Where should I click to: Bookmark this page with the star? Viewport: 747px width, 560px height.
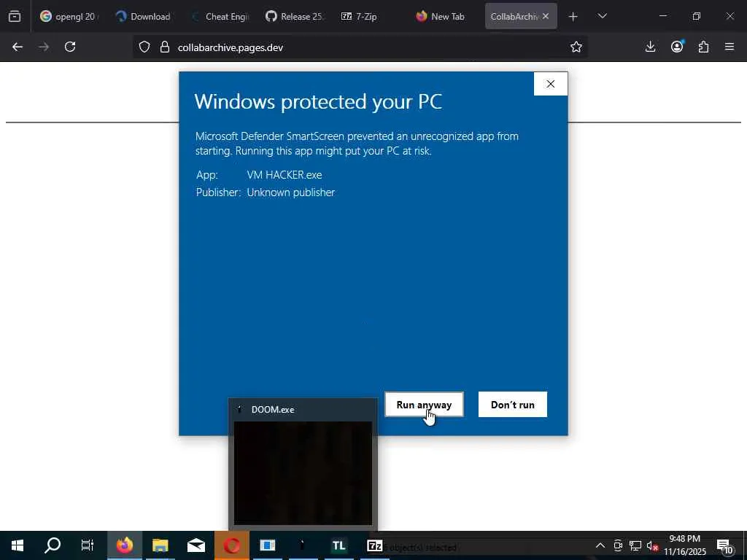click(x=576, y=47)
